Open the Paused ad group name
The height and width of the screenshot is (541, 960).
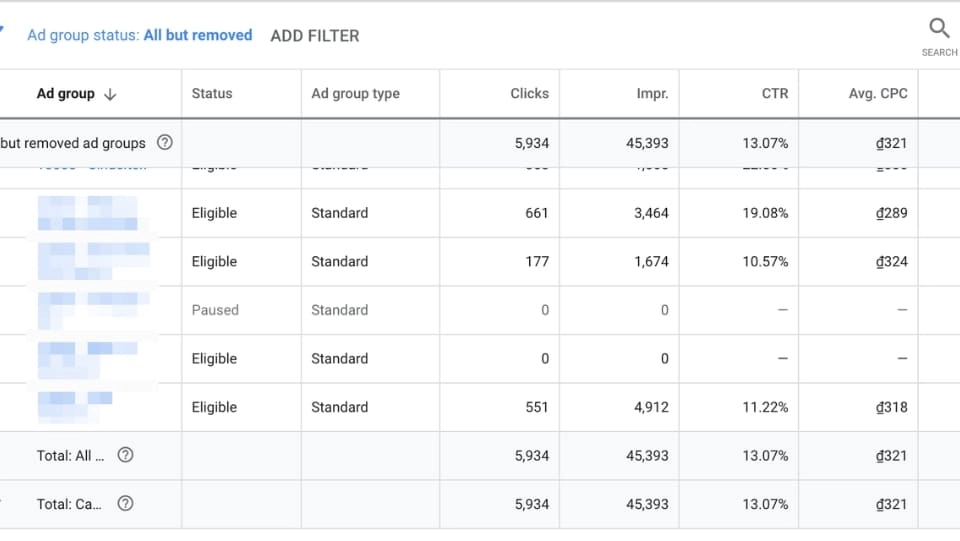point(88,310)
